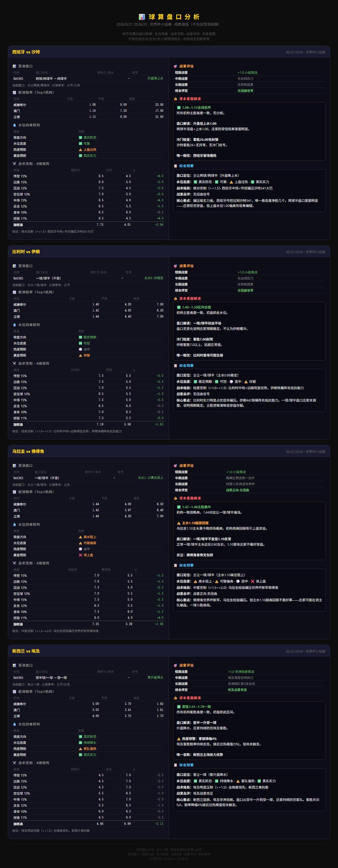
Task: Click the -2.13 weighted total delta
Action: click(159, 824)
